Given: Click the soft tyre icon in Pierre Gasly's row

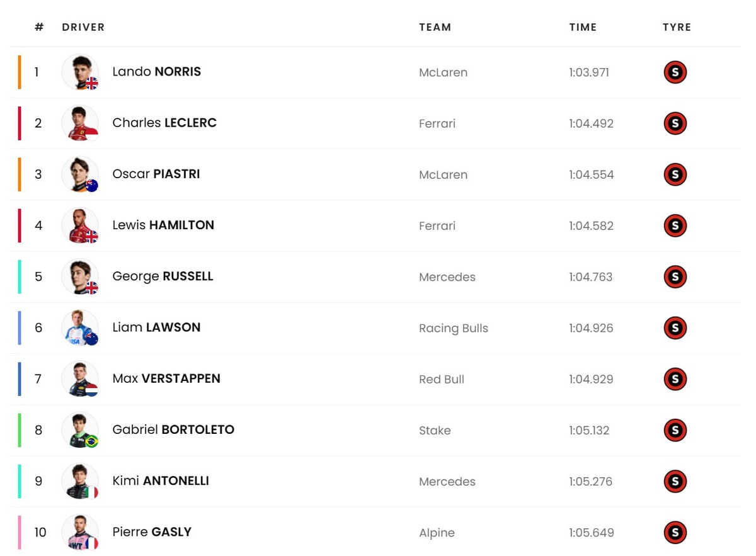Looking at the screenshot, I should coord(675,533).
